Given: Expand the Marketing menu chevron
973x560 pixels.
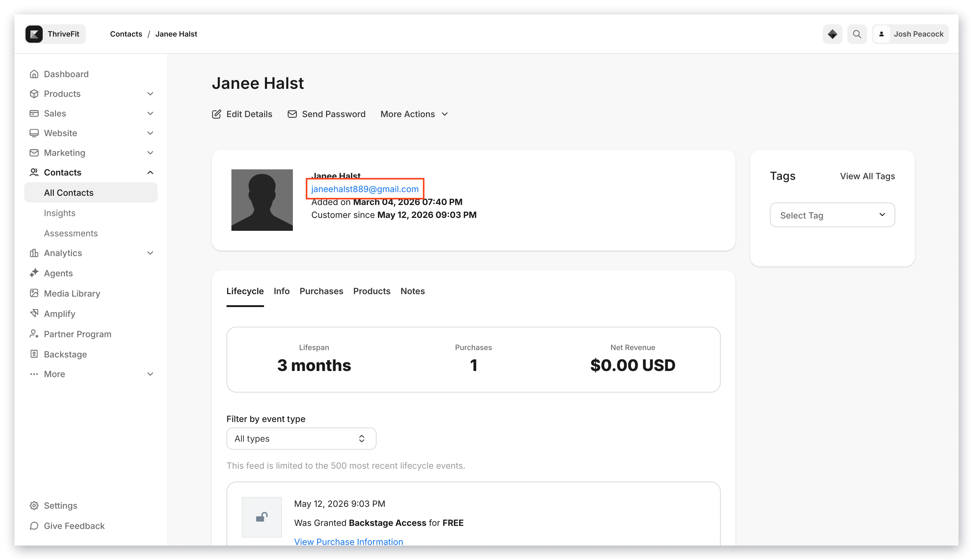Looking at the screenshot, I should tap(150, 153).
